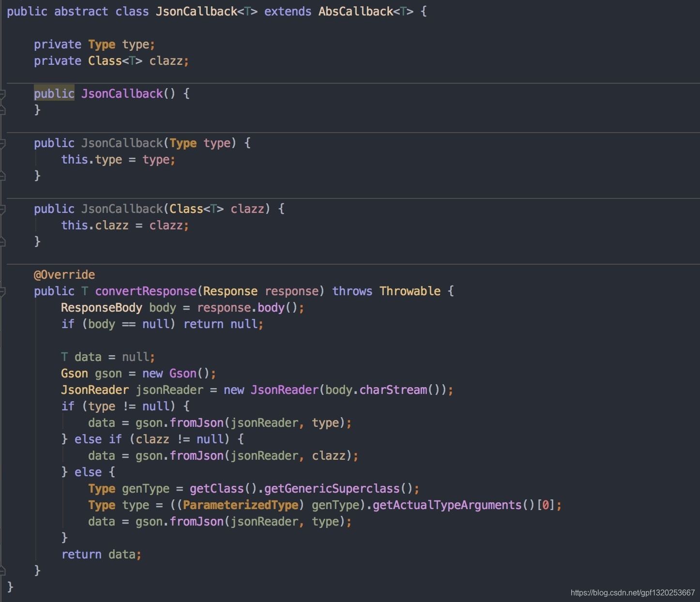The image size is (700, 602).
Task: Click 'genType' in the Type genType declaration
Action: [x=146, y=488]
